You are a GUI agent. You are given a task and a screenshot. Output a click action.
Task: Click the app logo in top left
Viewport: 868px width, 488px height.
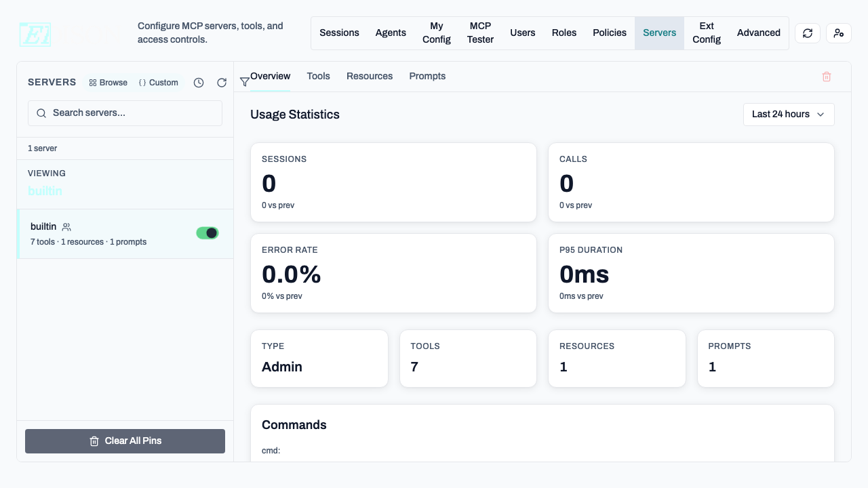pyautogui.click(x=35, y=34)
